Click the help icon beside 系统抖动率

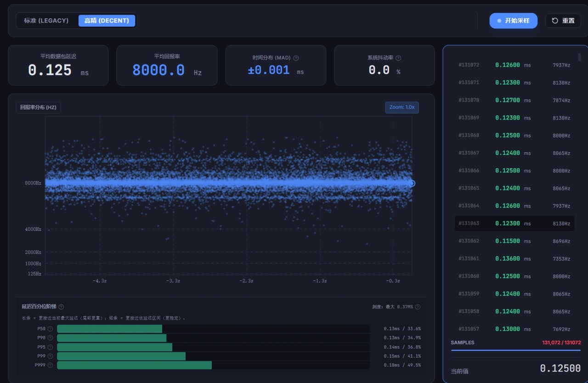point(398,58)
